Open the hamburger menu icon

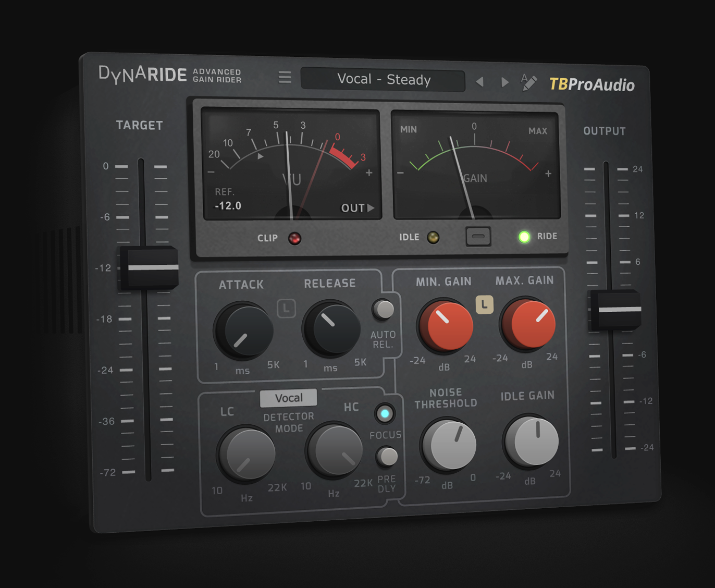(285, 77)
